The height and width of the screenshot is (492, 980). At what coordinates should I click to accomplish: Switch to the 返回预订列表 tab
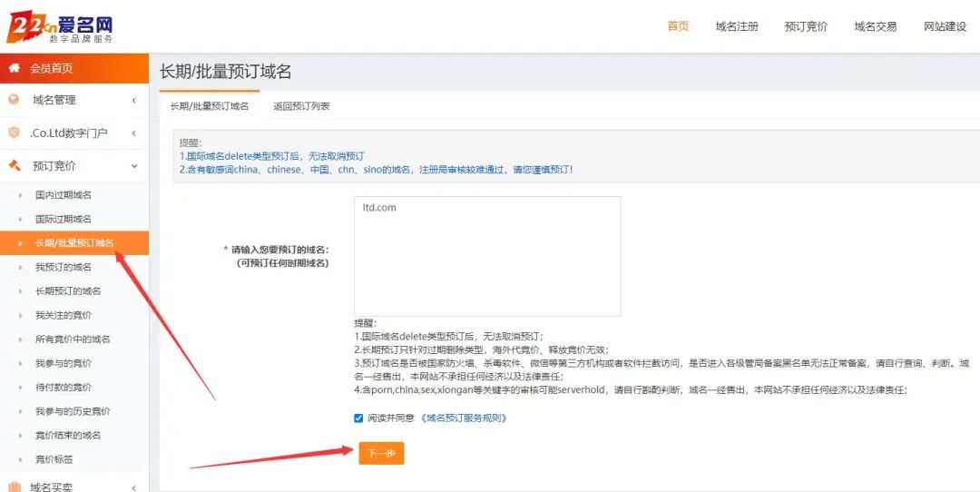301,106
